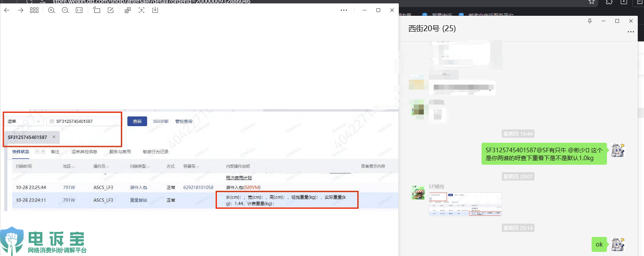The height and width of the screenshot is (256, 644).
Task: Open the image edit pencil icon
Action: 111,10
